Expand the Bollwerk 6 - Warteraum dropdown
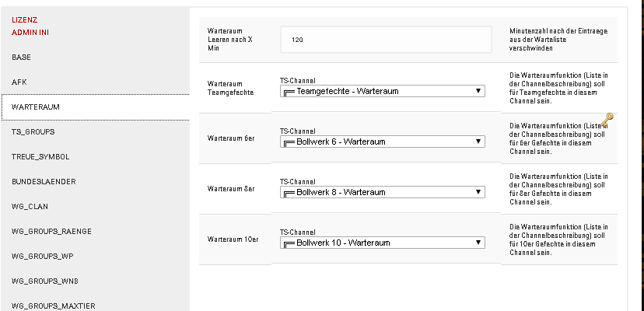 tap(383, 142)
